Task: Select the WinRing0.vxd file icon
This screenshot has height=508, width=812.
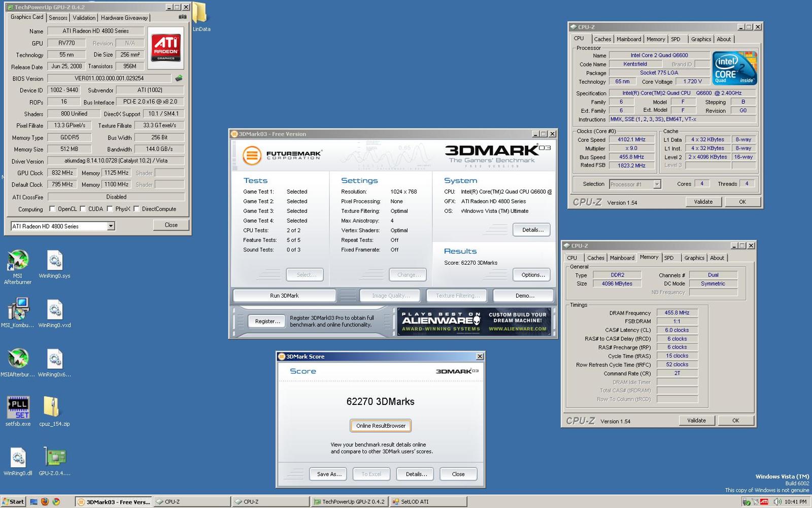Action: (x=54, y=313)
